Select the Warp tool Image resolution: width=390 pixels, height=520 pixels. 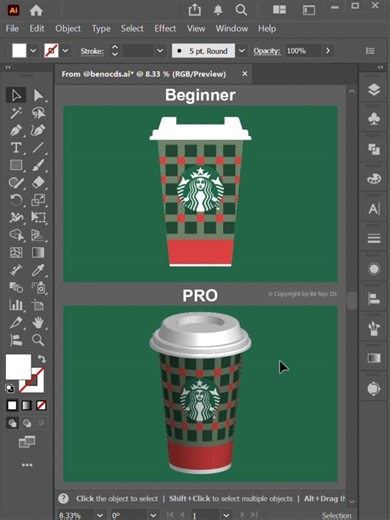pyautogui.click(x=16, y=217)
